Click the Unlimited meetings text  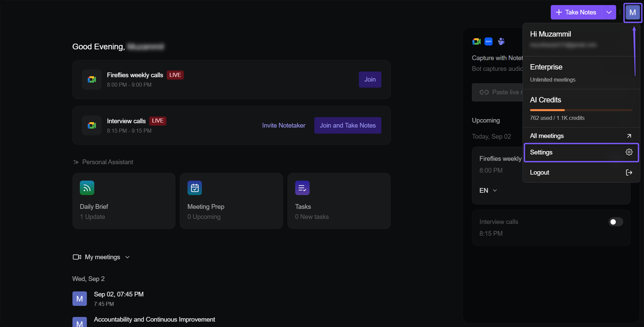(552, 80)
